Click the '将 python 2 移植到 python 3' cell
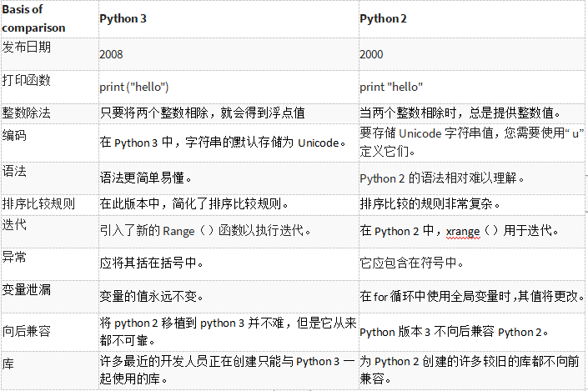Viewport: 588px width, 391px height. 228,332
